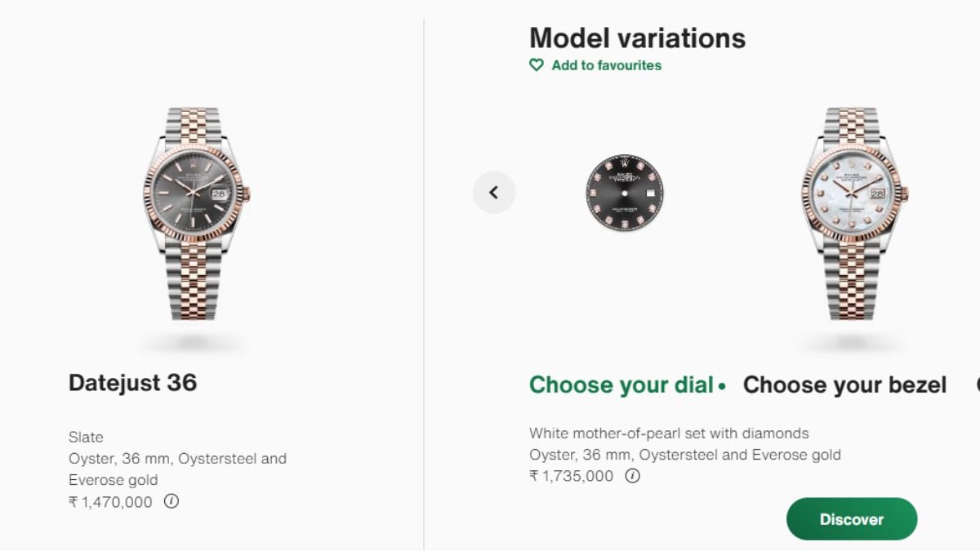Image resolution: width=980 pixels, height=551 pixels.
Task: Click the partially visible option at right edge
Action: [977, 384]
